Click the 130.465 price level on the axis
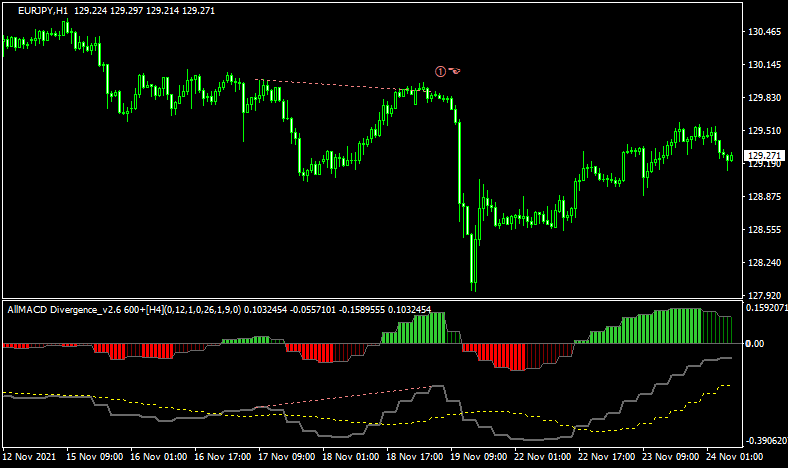The height and width of the screenshot is (468, 788). pyautogui.click(x=764, y=32)
